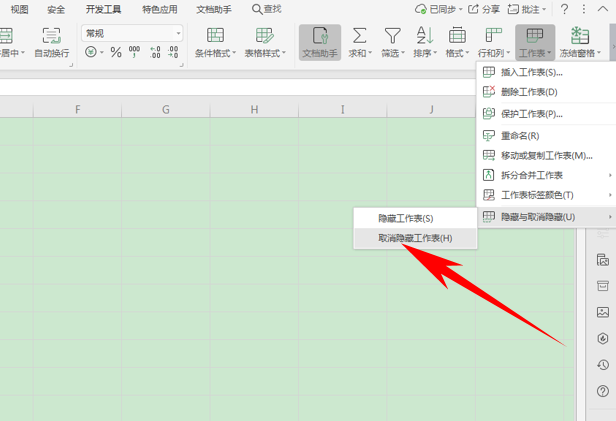Open the 批注 comments dropdown
616x421 pixels.
(x=526, y=9)
